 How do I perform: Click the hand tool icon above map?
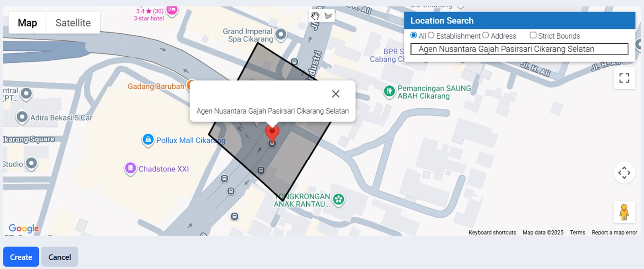click(x=315, y=15)
